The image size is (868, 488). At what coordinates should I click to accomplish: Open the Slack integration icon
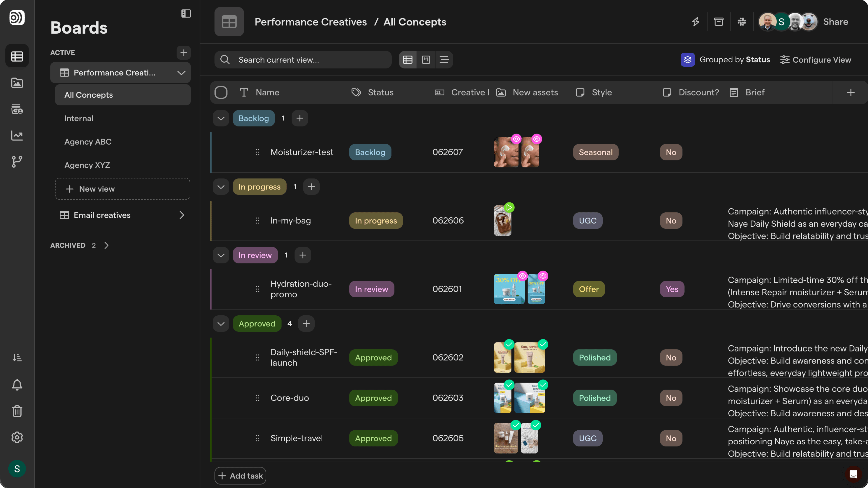742,22
